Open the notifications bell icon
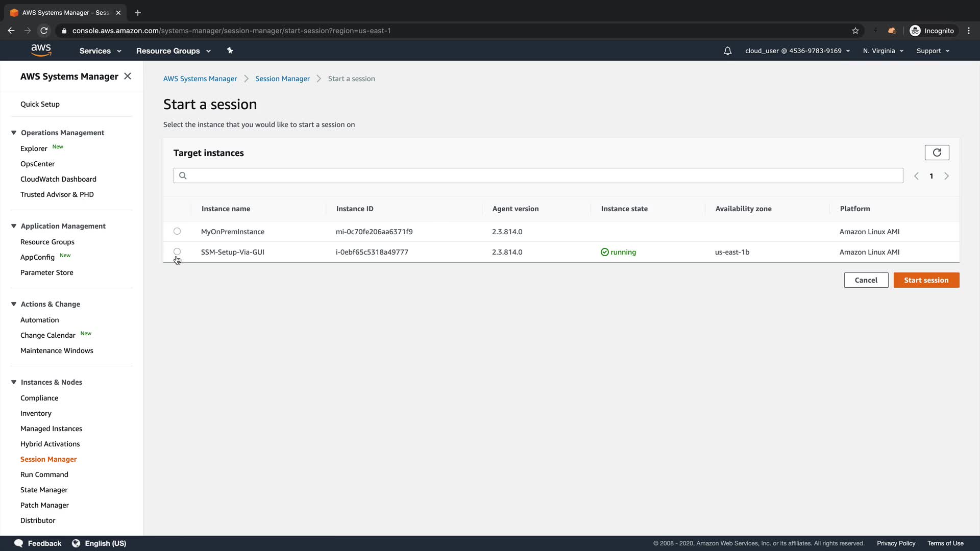Image resolution: width=980 pixels, height=551 pixels. pos(727,51)
